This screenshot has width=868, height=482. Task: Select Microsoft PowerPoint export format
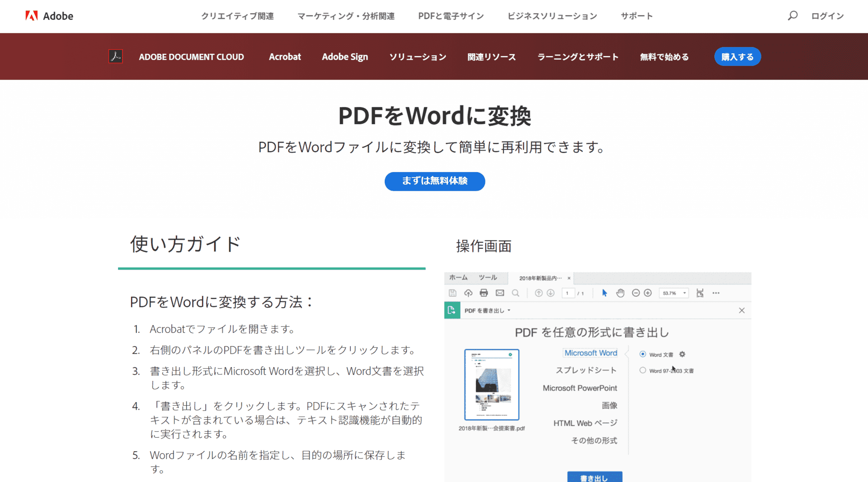pyautogui.click(x=580, y=388)
